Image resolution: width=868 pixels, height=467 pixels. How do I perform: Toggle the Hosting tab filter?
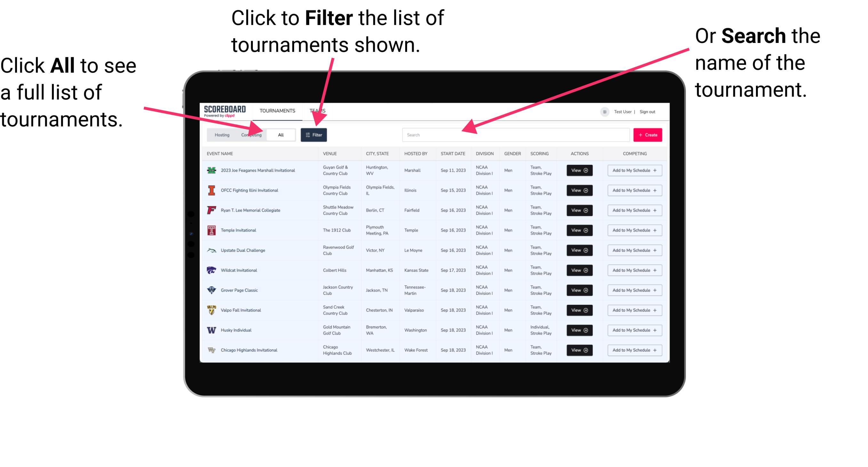pos(221,135)
